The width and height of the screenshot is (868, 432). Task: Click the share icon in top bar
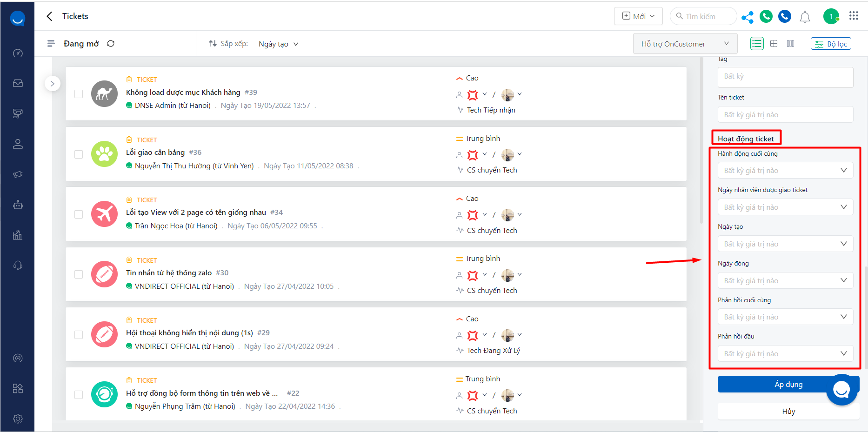point(747,17)
